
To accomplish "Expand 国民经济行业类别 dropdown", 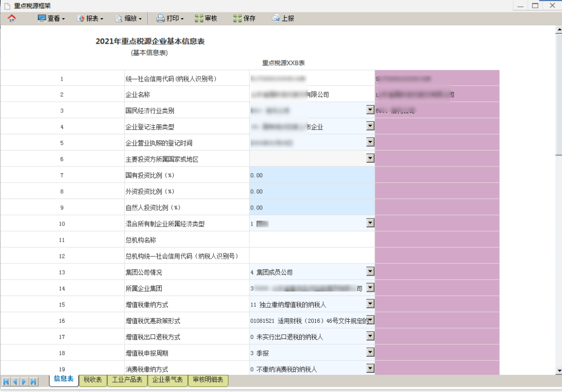I will tap(371, 110).
